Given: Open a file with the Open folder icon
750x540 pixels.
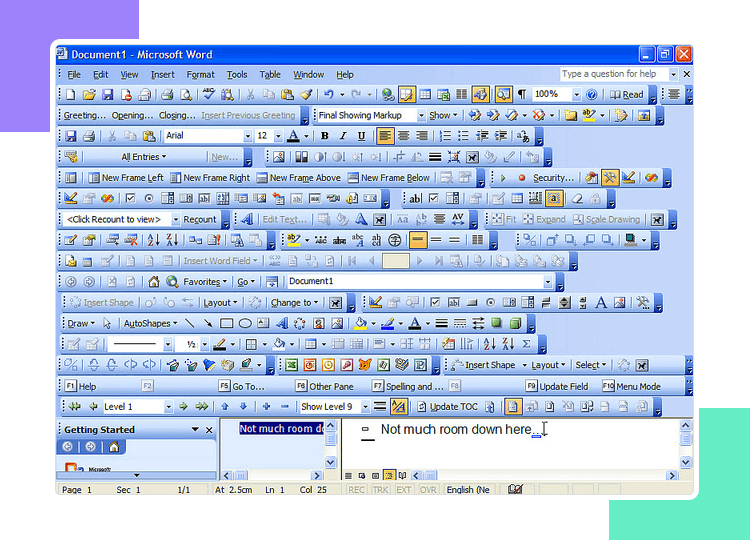Looking at the screenshot, I should (x=89, y=95).
